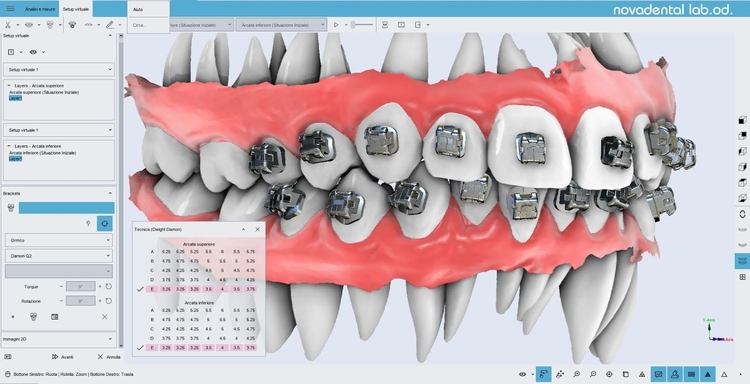
Task: Open the Setup virtuale 1 upper dropdown
Action: coord(59,69)
